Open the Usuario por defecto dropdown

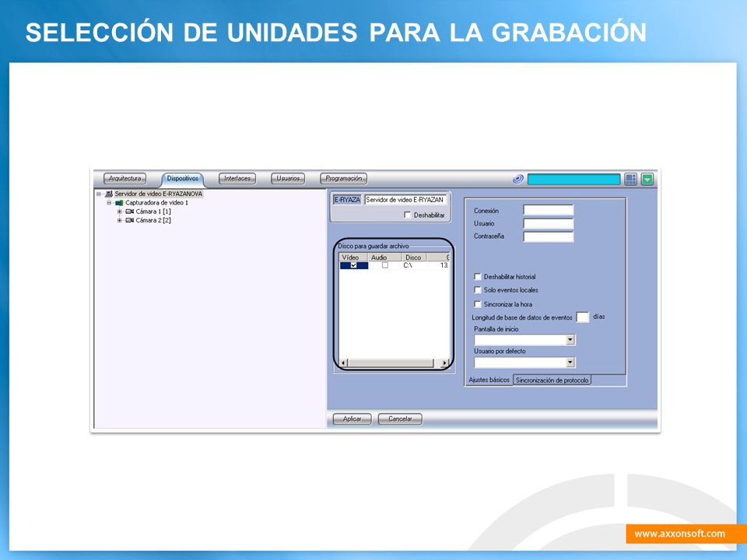[570, 363]
